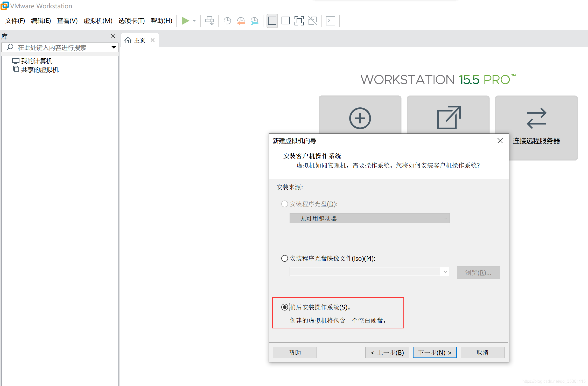588x386 pixels.
Task: Click the unity mode toolbar icon
Action: pos(313,21)
